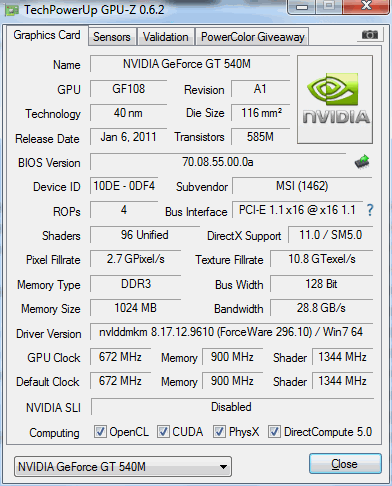Click the camera screenshot icon
Screen dimensions: 392x486
(370, 35)
